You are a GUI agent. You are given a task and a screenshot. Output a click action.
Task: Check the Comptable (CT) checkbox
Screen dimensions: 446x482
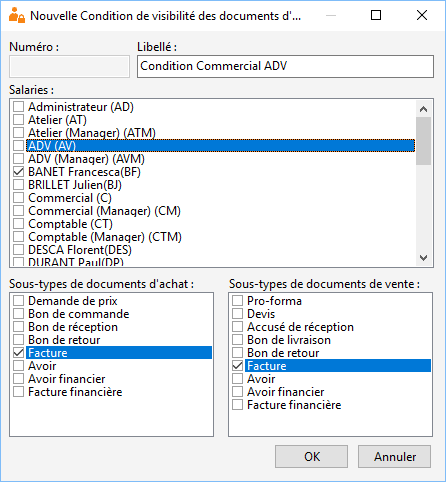pyautogui.click(x=19, y=224)
